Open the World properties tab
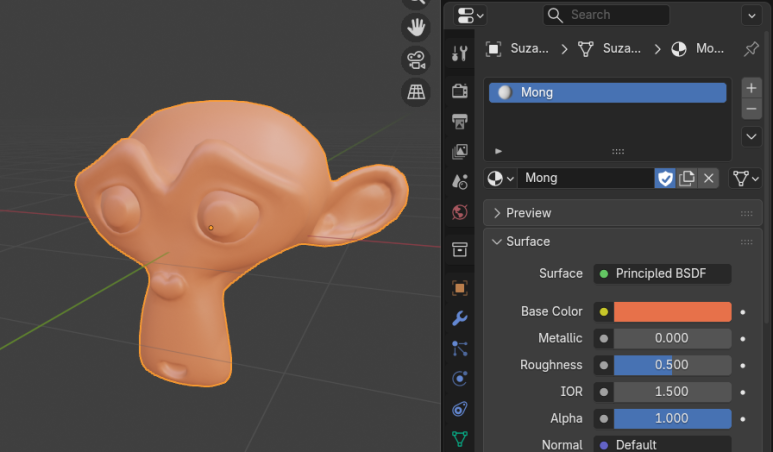Image resolution: width=773 pixels, height=452 pixels. [459, 212]
